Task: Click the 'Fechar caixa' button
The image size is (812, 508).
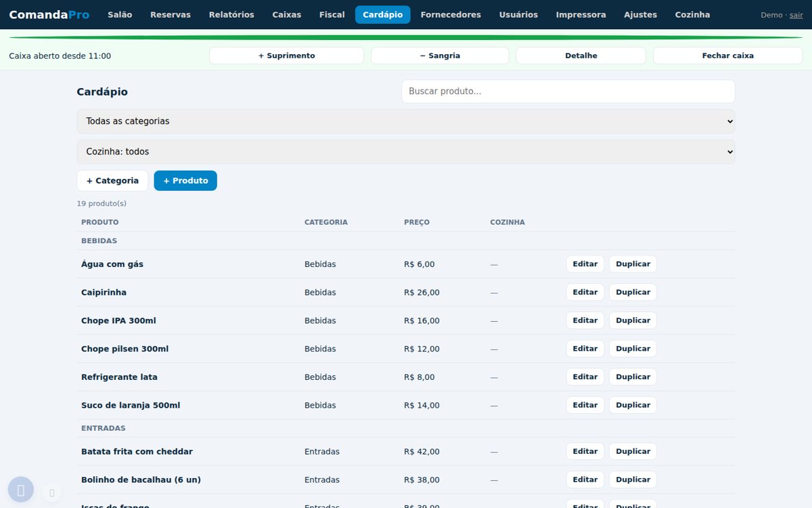Action: pyautogui.click(x=727, y=56)
